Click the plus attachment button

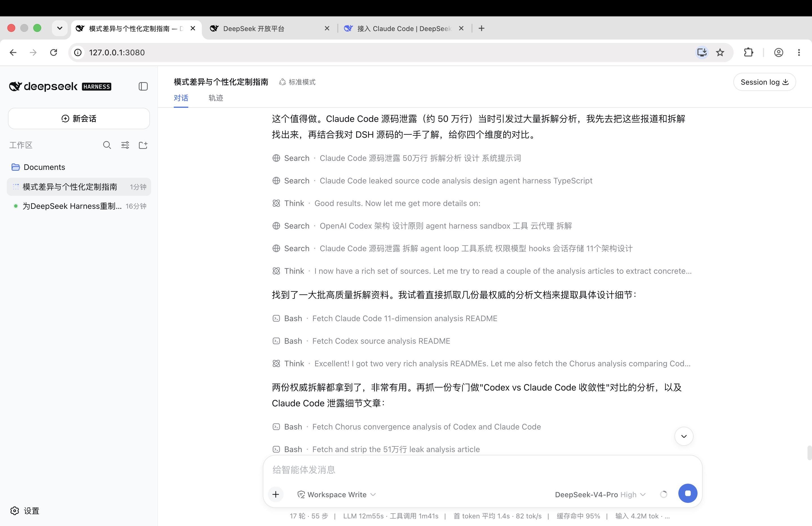(x=276, y=494)
